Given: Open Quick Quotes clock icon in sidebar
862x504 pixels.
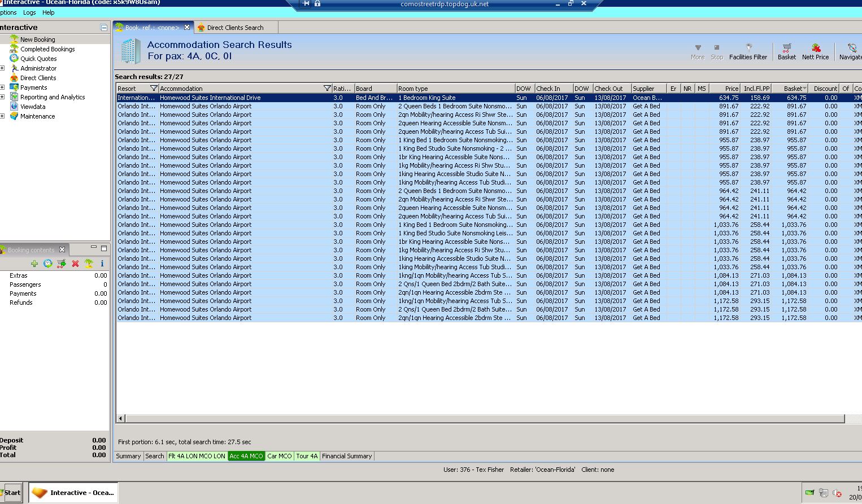Looking at the screenshot, I should click(x=14, y=59).
